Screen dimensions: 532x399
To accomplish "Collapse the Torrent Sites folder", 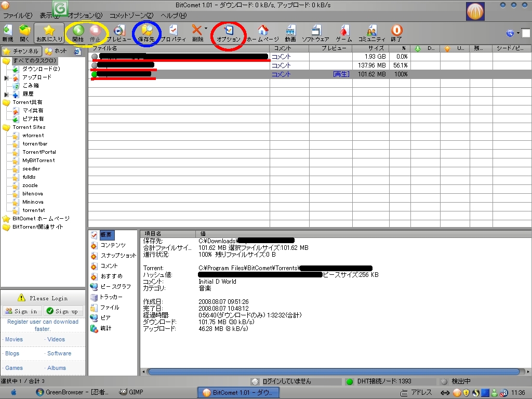I will coord(6,128).
